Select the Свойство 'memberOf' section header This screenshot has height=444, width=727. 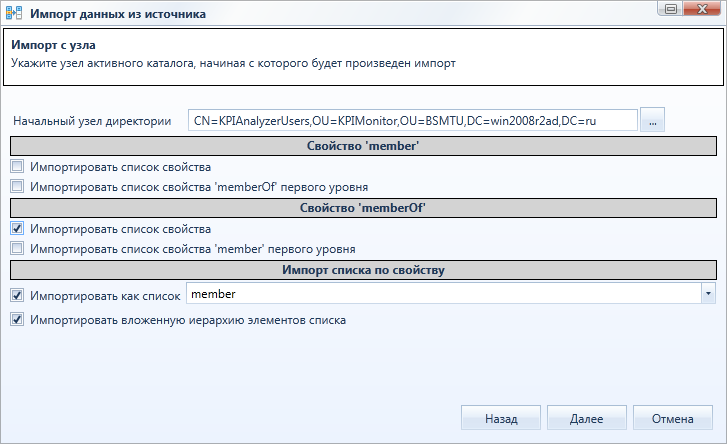(x=363, y=208)
